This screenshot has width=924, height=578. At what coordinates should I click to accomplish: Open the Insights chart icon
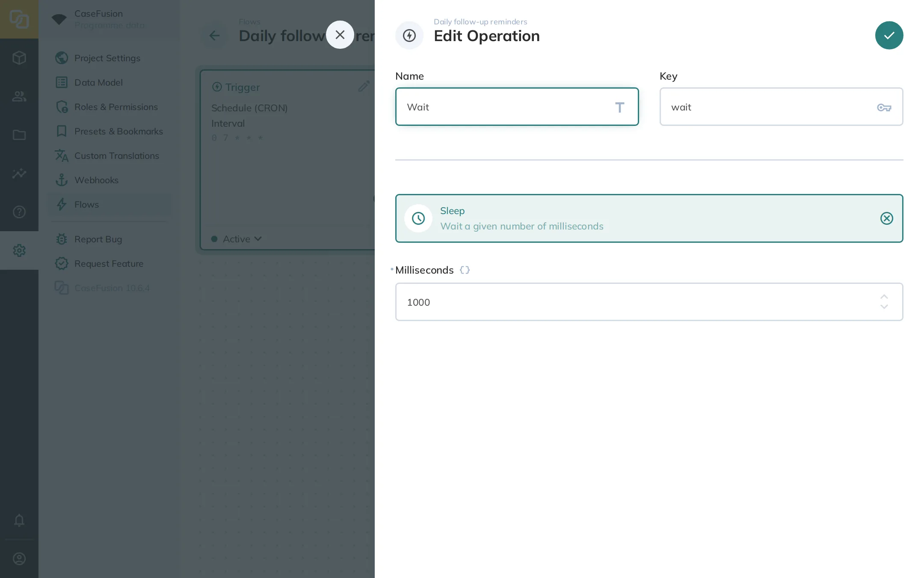tap(19, 173)
